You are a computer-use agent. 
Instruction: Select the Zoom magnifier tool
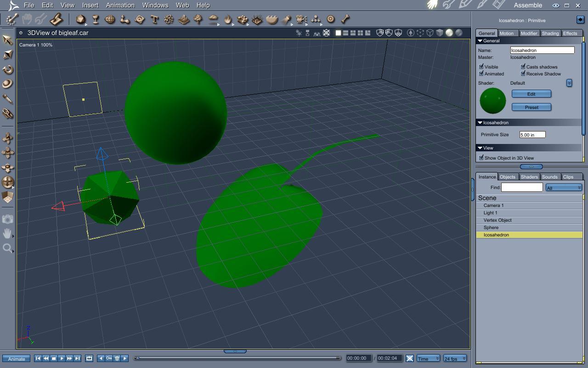7,248
